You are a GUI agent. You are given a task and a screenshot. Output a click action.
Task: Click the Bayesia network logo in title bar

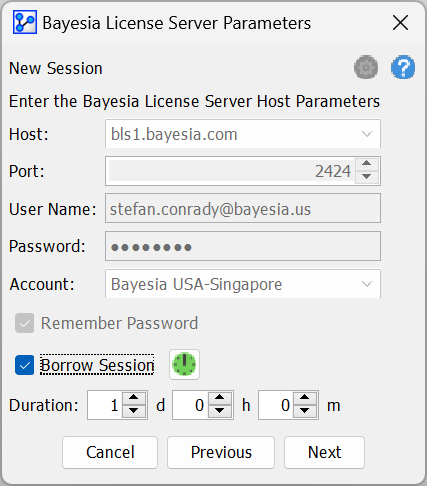coord(25,22)
